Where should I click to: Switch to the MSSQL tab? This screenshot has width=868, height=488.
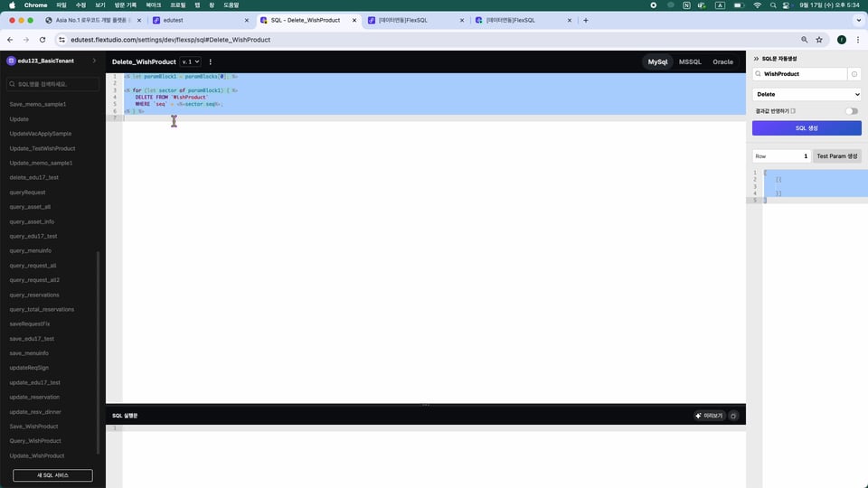coord(690,62)
